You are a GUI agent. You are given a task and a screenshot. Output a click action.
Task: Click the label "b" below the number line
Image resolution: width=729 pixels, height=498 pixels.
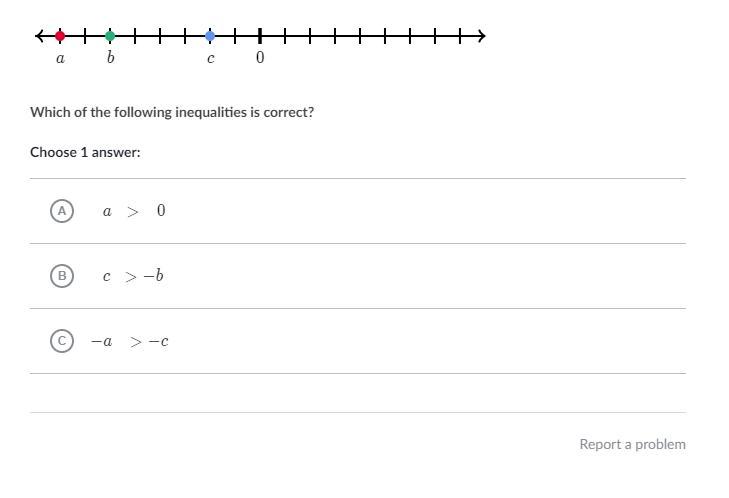(110, 58)
